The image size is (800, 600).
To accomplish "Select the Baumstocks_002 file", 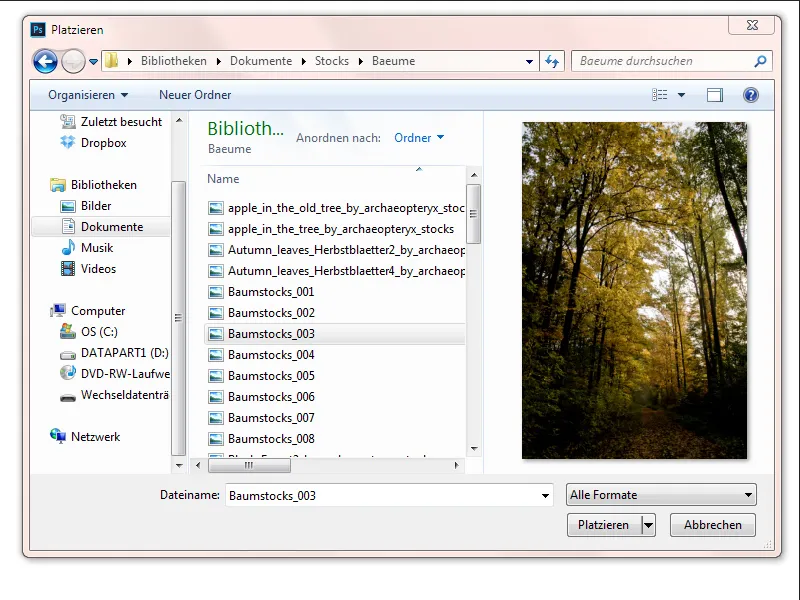I will coord(261,313).
